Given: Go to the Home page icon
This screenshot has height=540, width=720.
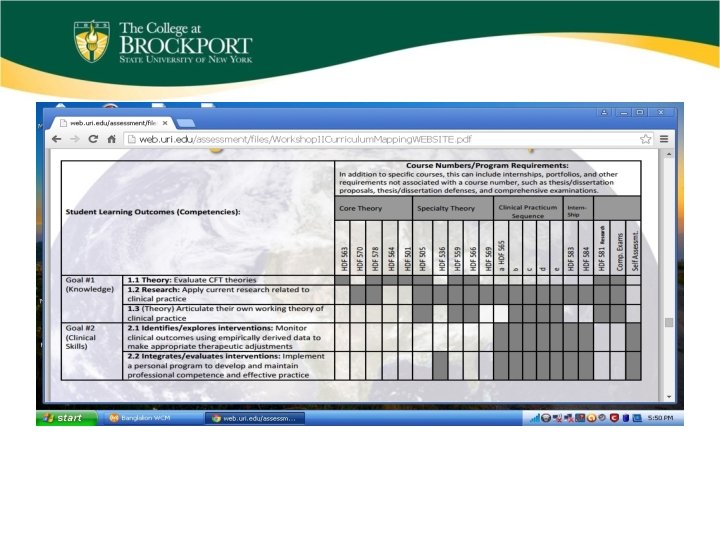Looking at the screenshot, I should point(111,139).
